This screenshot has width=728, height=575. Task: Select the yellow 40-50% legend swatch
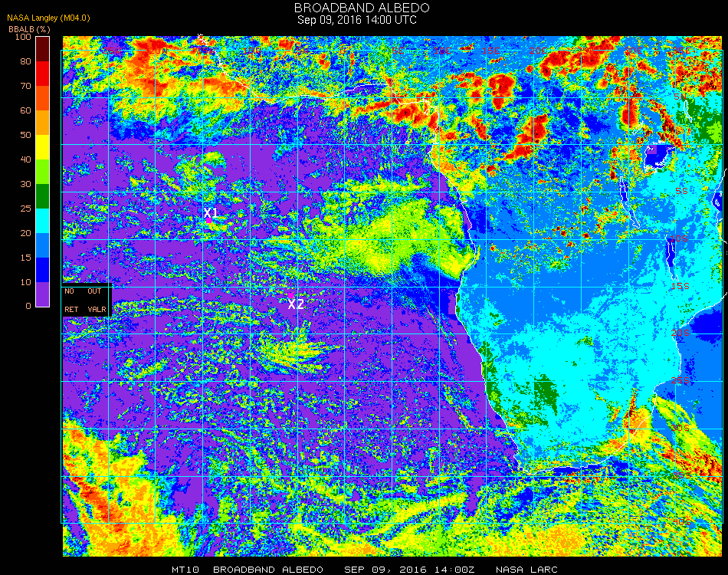[43, 147]
